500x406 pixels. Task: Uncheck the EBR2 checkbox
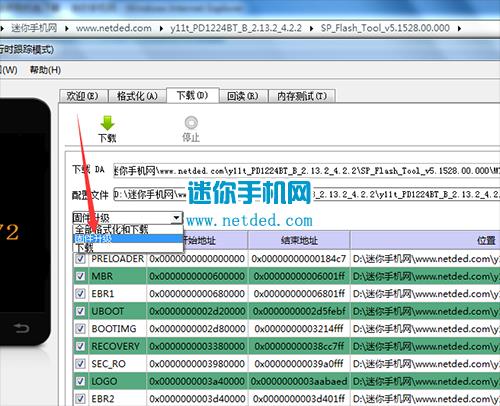pyautogui.click(x=80, y=399)
